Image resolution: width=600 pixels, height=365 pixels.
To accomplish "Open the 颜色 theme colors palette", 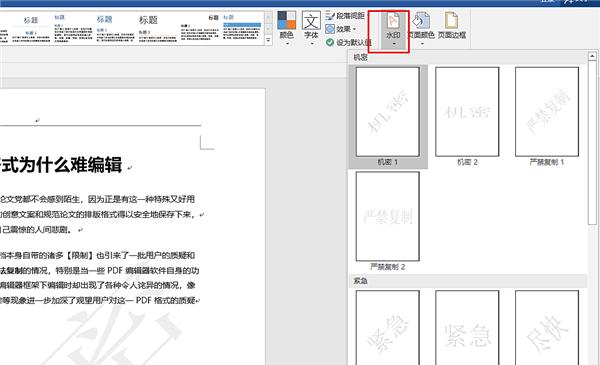I will (287, 29).
